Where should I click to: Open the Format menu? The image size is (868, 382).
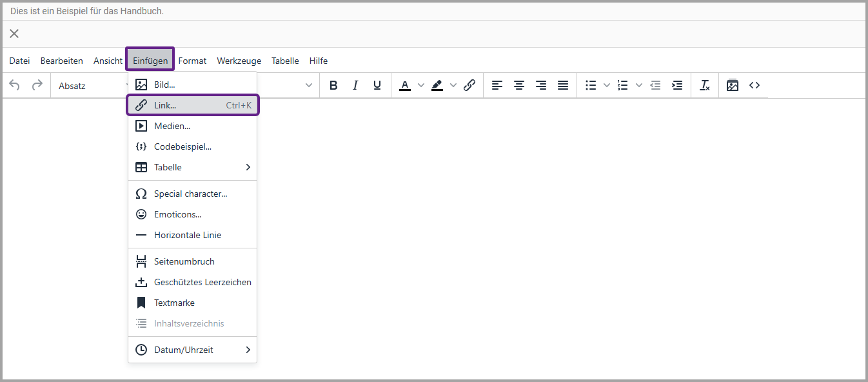pos(192,61)
